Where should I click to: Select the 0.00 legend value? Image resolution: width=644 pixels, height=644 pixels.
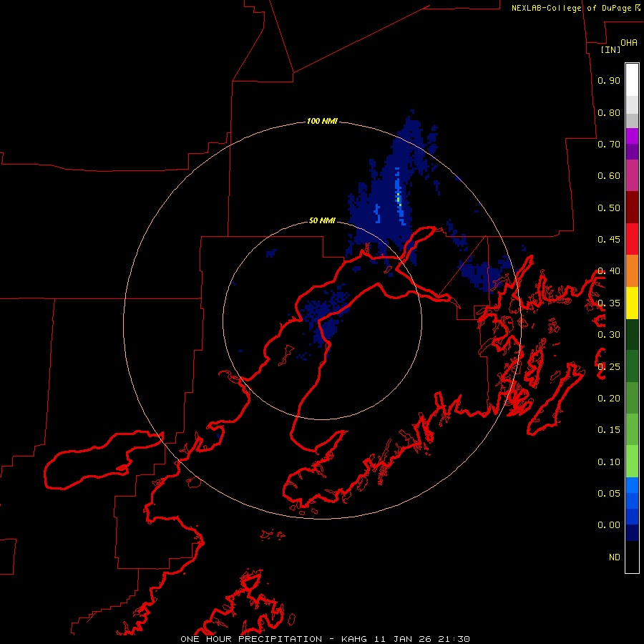609,525
